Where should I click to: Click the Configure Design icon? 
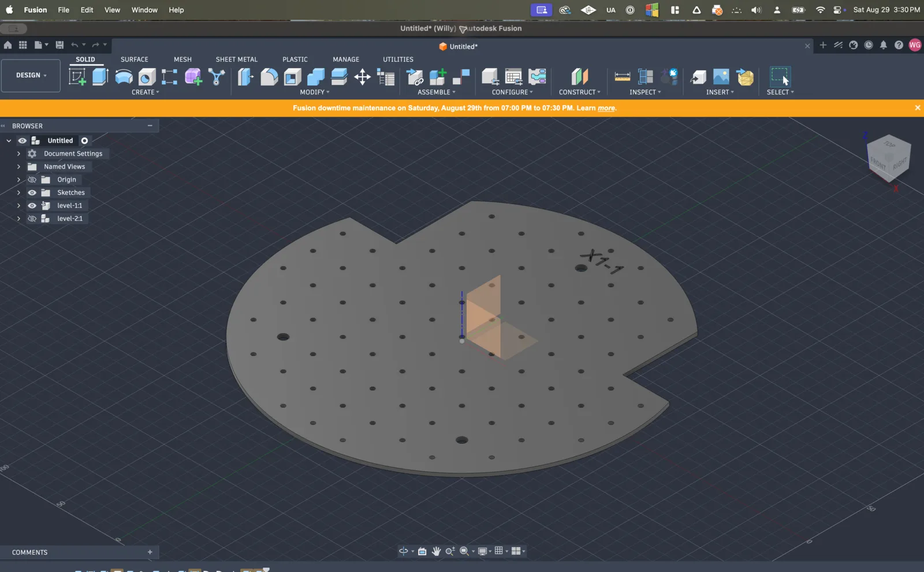pyautogui.click(x=490, y=76)
